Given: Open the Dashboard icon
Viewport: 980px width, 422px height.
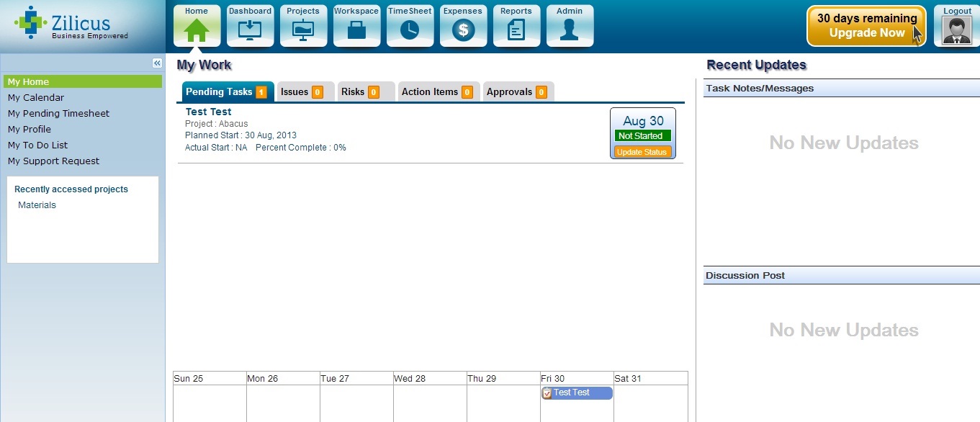Looking at the screenshot, I should (x=250, y=30).
